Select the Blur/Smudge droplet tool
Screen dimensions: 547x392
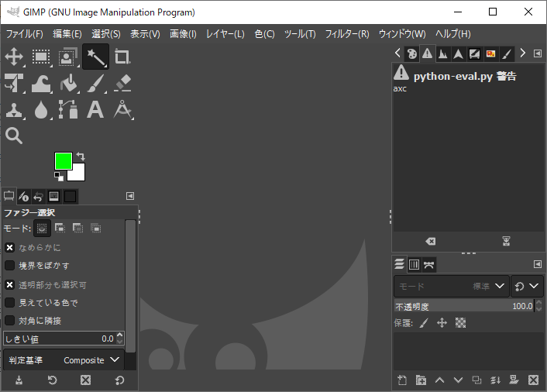click(41, 110)
